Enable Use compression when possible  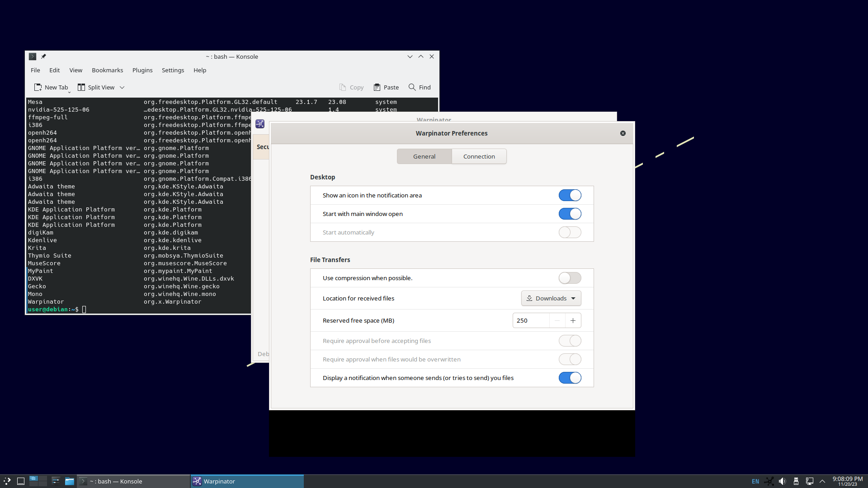(570, 278)
